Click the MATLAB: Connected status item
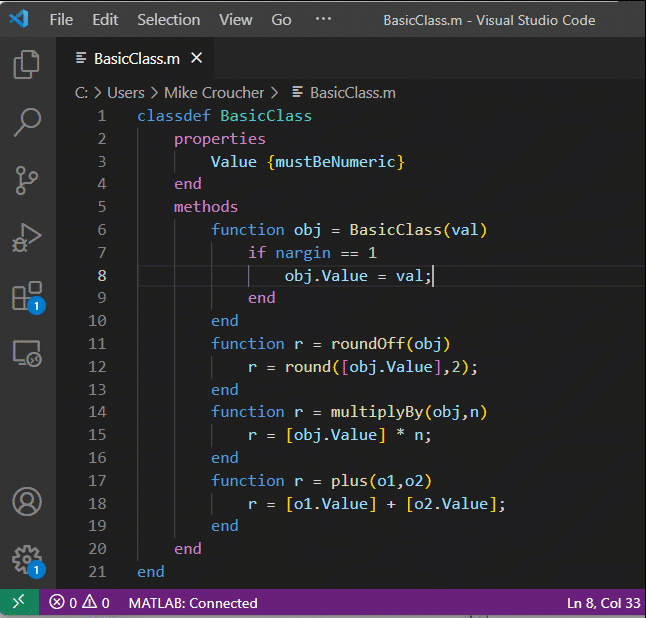Screen dimensions: 646x618 [192, 603]
